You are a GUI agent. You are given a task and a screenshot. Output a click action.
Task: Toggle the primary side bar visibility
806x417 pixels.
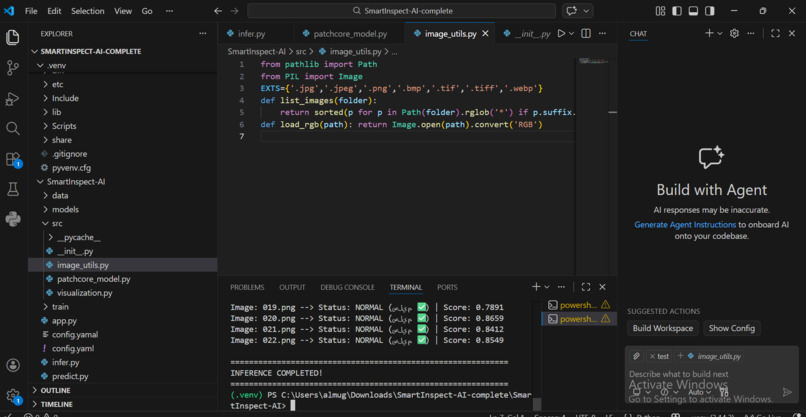(677, 11)
